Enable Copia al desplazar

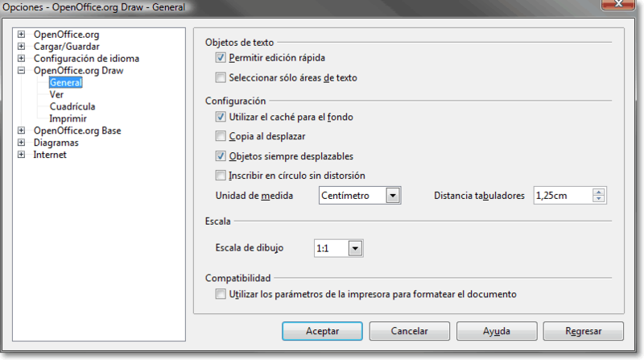point(221,136)
